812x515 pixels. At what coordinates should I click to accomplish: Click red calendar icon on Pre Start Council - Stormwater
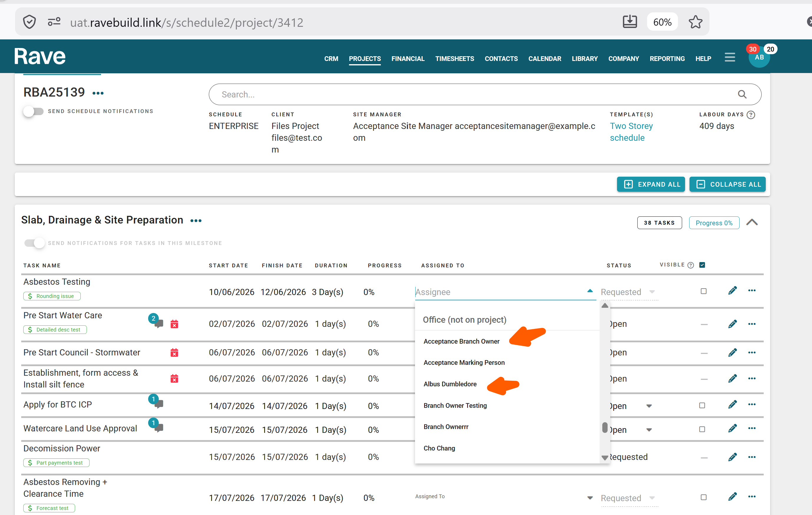click(x=174, y=353)
